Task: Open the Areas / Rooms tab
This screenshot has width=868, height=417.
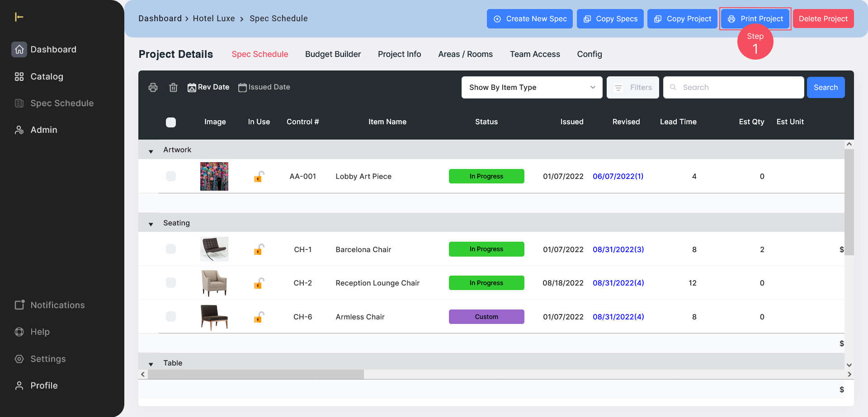Action: pyautogui.click(x=465, y=54)
